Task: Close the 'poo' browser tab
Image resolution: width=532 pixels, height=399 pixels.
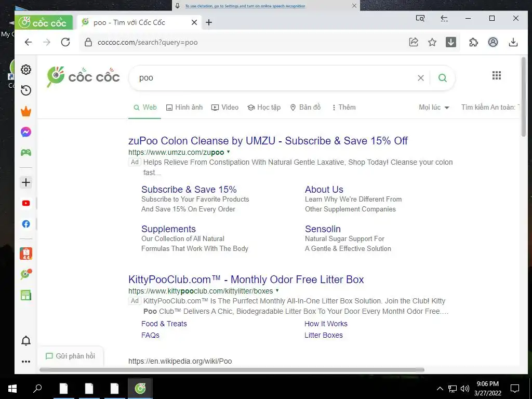Action: click(194, 22)
